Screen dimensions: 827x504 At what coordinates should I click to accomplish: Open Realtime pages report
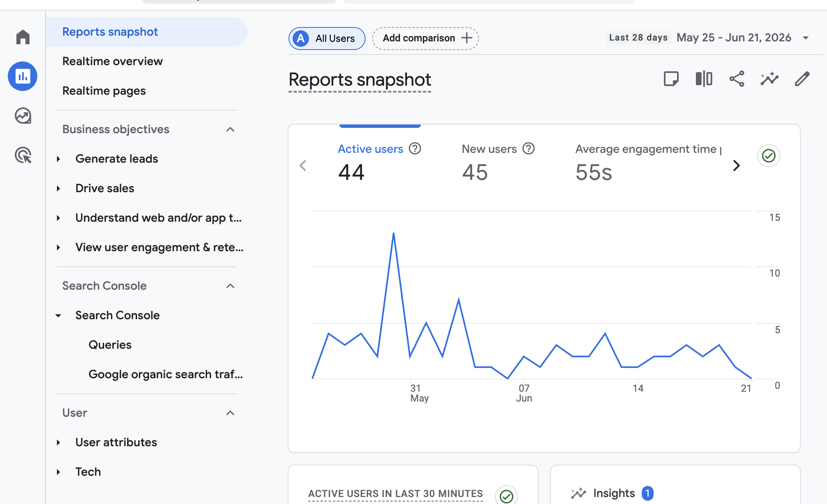[x=104, y=91]
